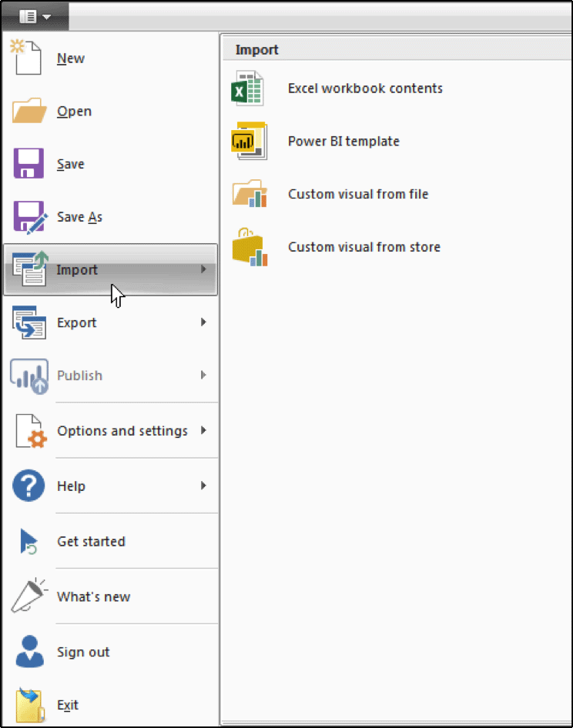The image size is (573, 728).
Task: Click Sign out
Action: [82, 651]
